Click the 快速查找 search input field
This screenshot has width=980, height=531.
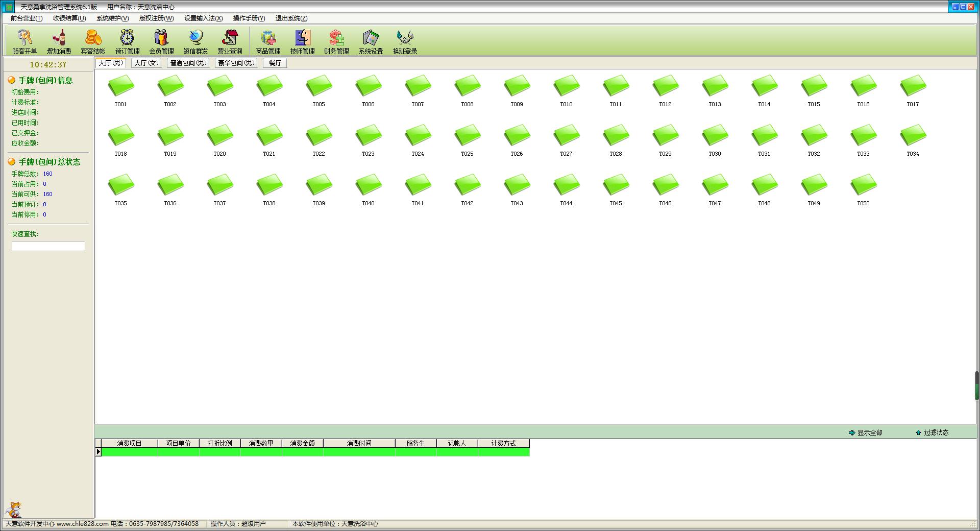(48, 246)
